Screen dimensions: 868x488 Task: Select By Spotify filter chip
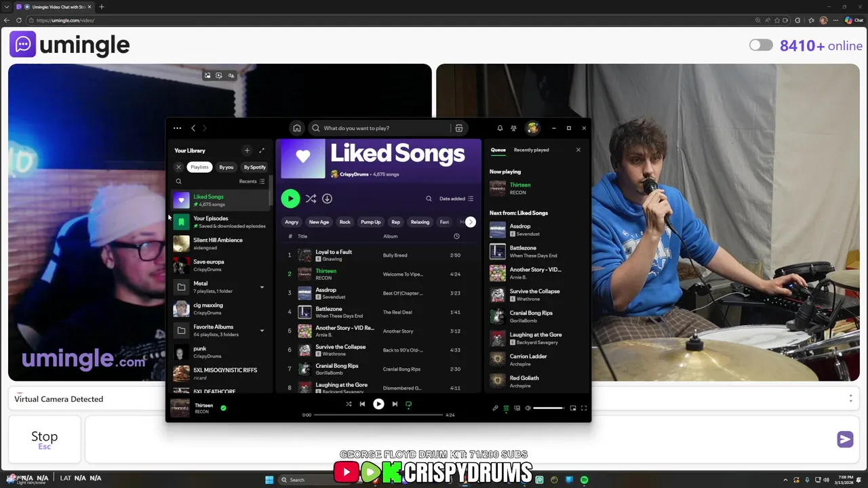255,167
